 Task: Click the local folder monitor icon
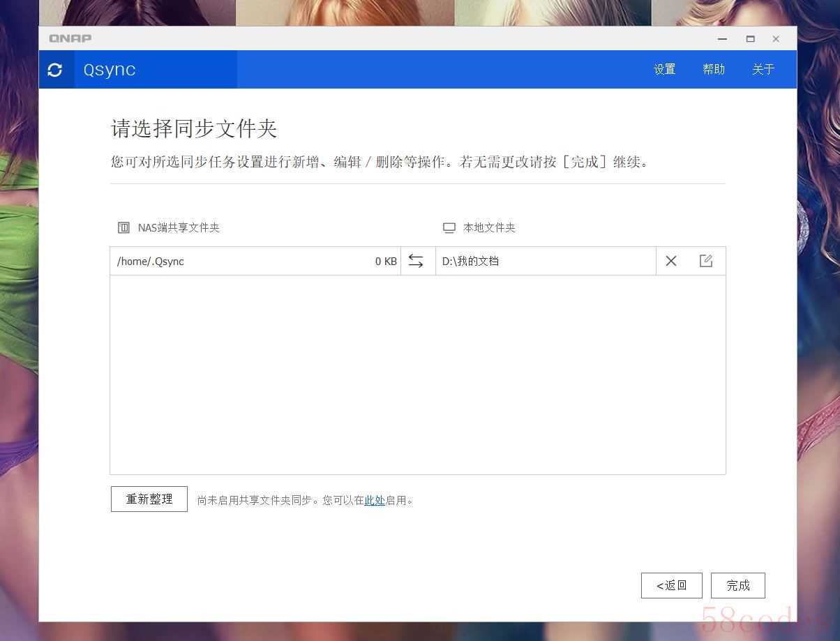point(449,228)
